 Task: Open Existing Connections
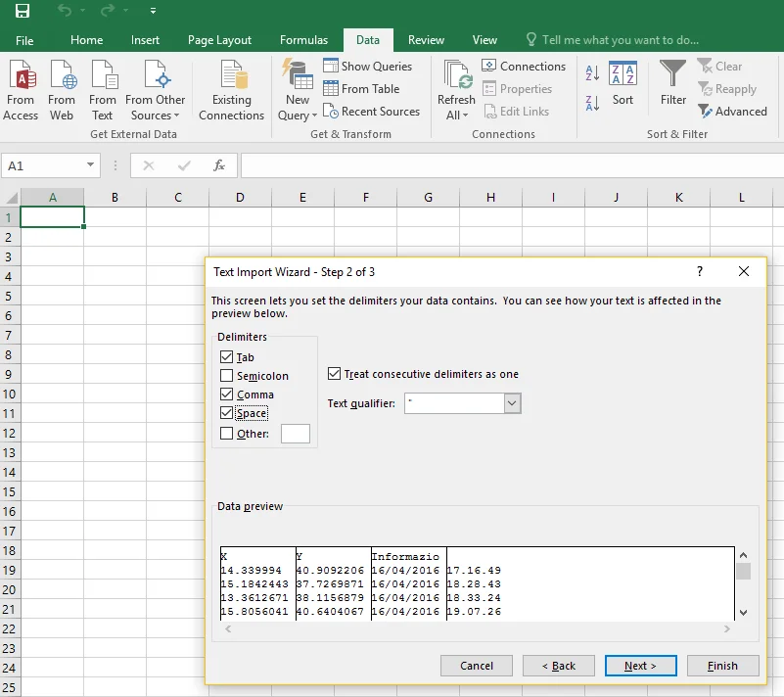232,90
